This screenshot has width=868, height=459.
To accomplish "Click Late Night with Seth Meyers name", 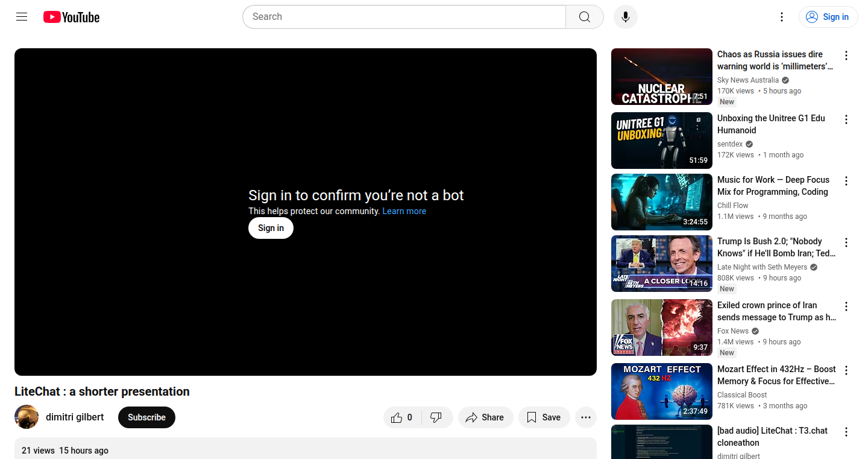I will (762, 267).
